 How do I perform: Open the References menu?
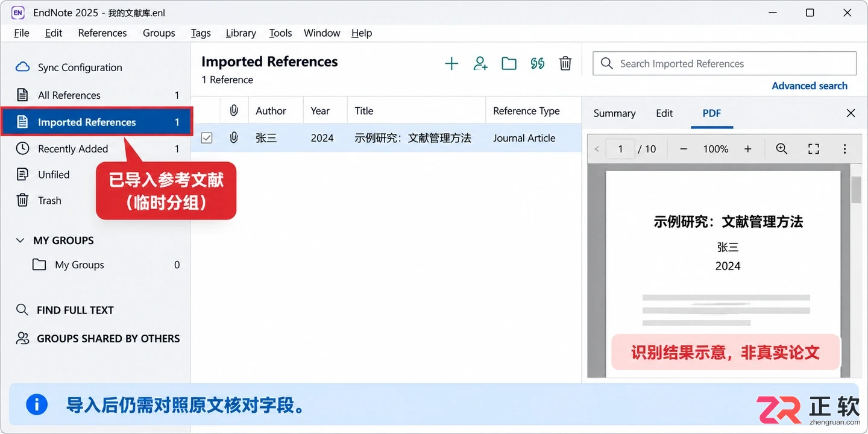(102, 33)
